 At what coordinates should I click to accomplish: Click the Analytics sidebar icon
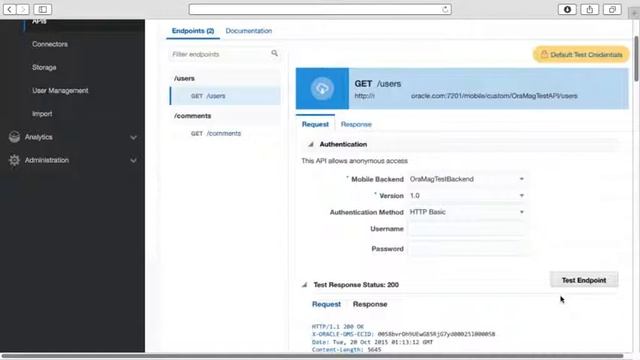(14, 137)
